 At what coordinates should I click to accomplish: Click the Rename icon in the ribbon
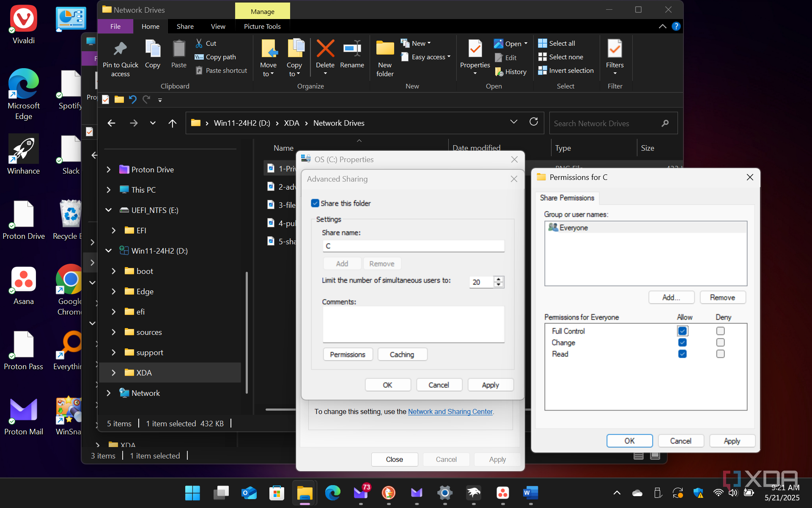(352, 49)
